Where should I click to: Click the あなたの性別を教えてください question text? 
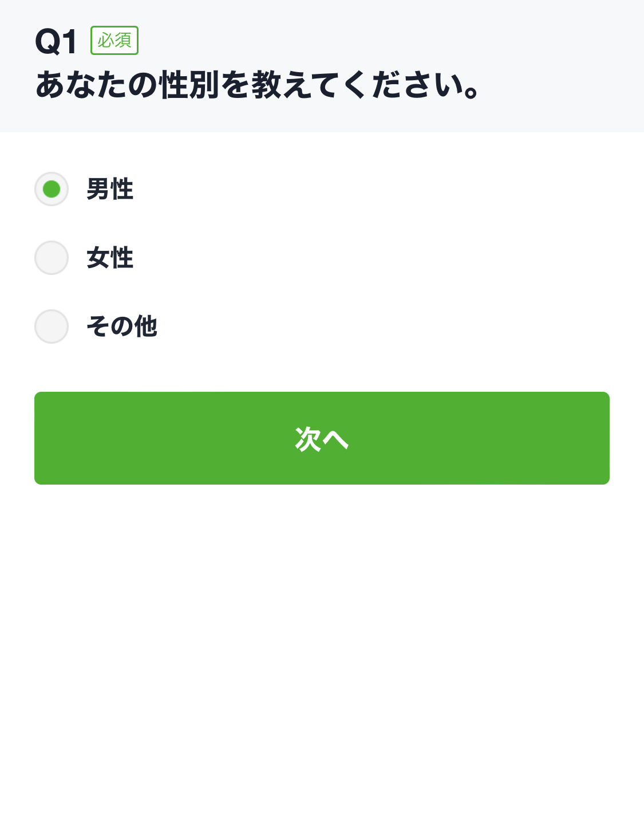point(258,86)
